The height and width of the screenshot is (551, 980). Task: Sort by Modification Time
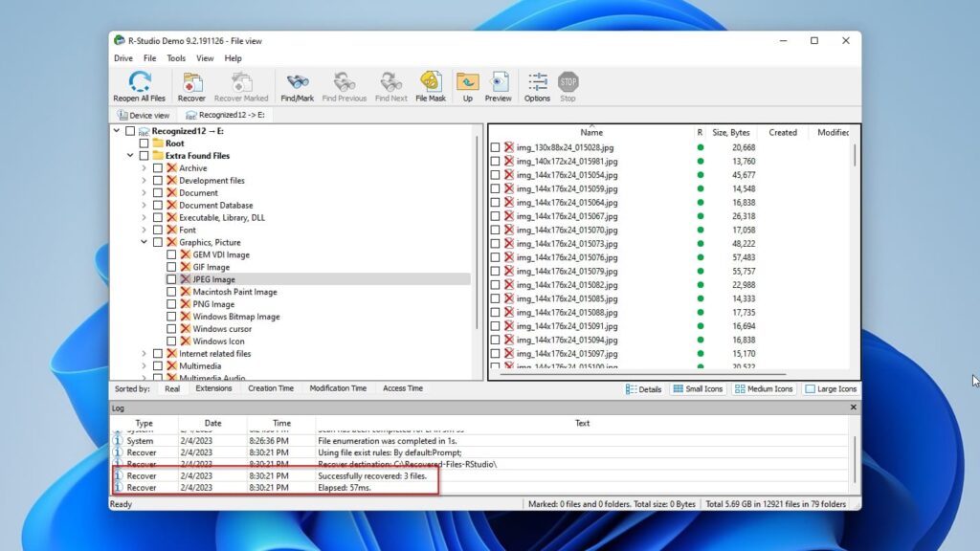pos(338,388)
